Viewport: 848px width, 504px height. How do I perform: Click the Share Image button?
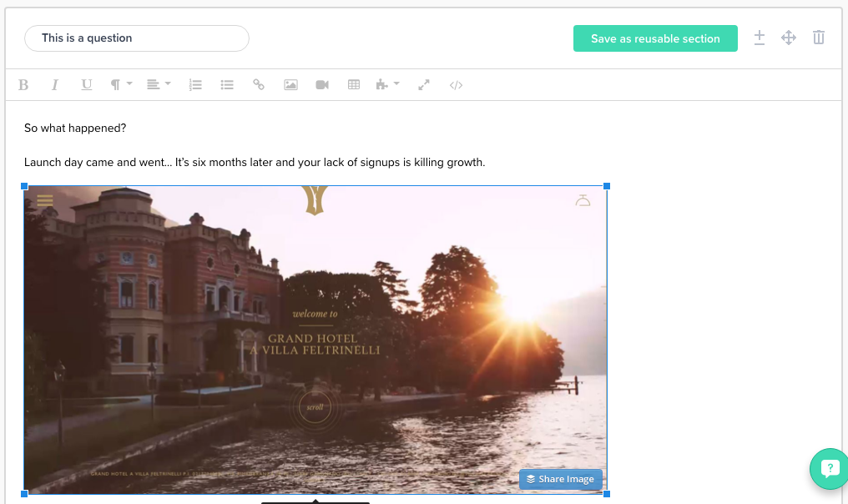[560, 479]
